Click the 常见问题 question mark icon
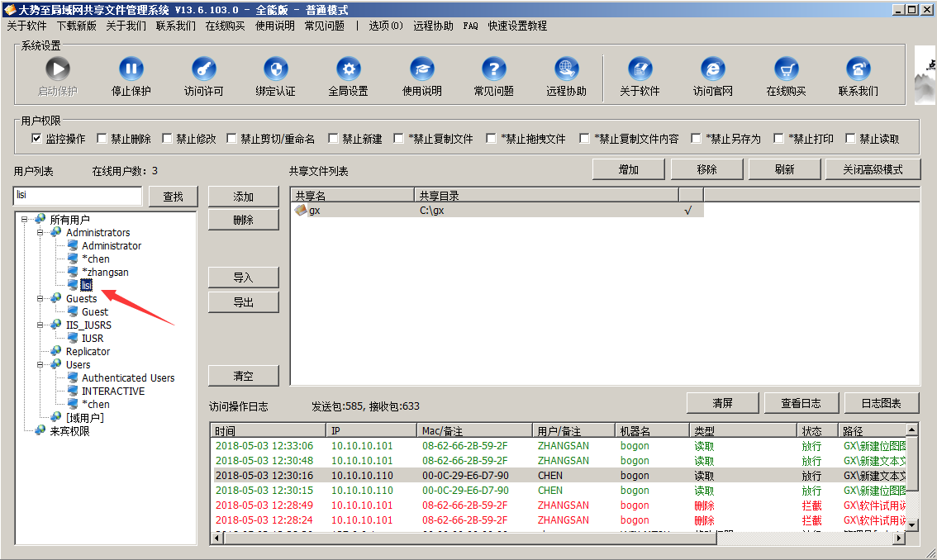 click(493, 69)
